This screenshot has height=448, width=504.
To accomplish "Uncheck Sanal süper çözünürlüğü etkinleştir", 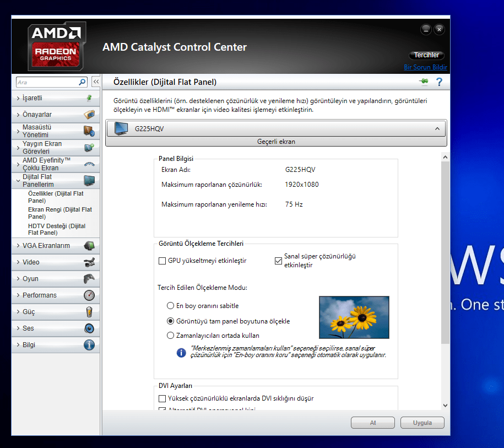I will pos(278,261).
